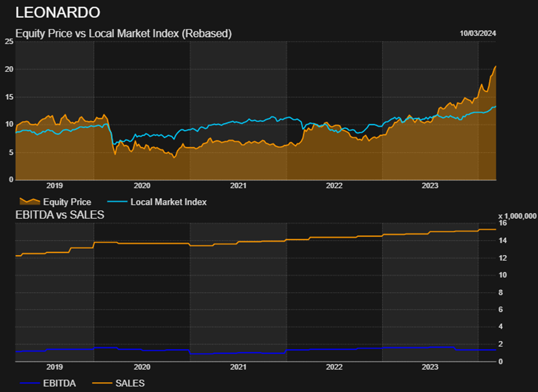
Task: Click the 2020 label on the EBITDA chart axis
Action: tap(142, 367)
